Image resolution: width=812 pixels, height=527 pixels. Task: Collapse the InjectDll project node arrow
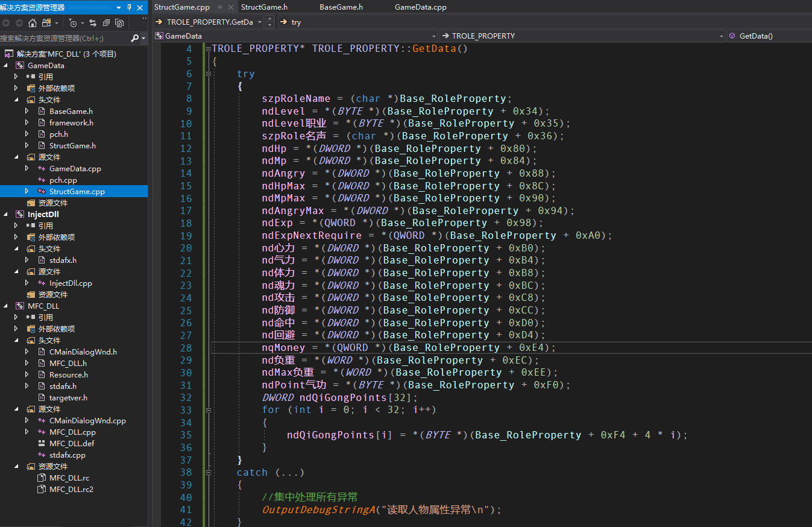tap(7, 214)
